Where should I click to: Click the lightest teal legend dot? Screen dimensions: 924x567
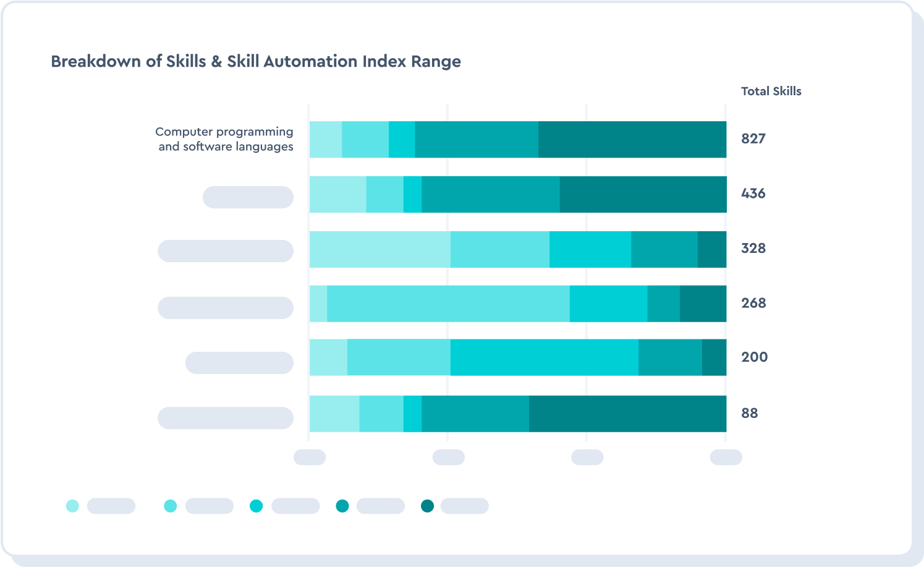tap(72, 506)
